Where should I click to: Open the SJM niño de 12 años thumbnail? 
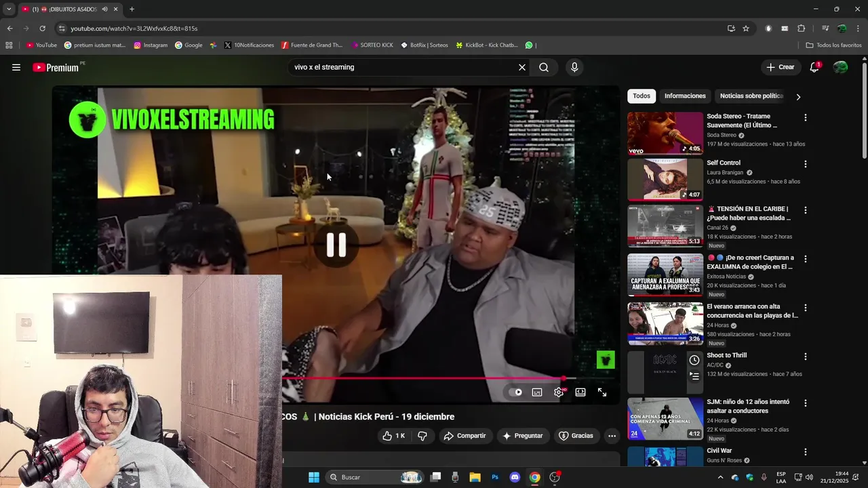coord(665,419)
